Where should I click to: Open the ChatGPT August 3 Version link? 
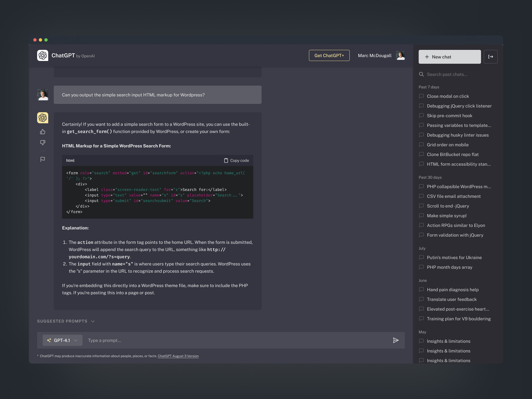tap(178, 356)
